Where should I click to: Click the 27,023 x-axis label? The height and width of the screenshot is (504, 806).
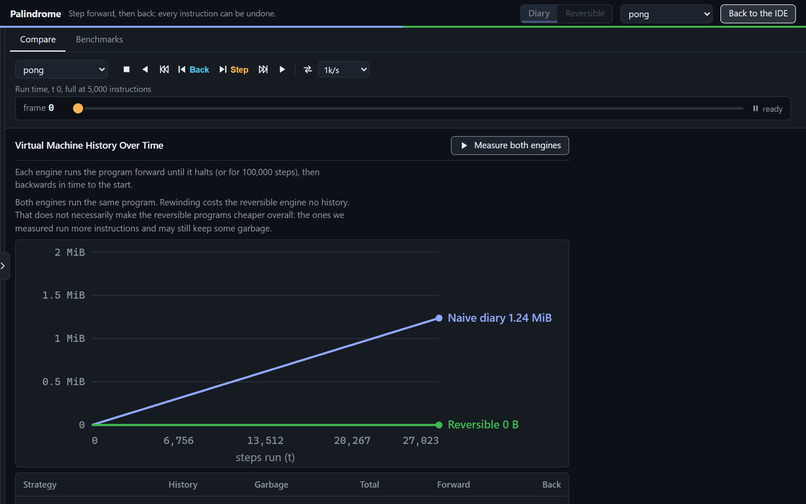click(x=420, y=441)
